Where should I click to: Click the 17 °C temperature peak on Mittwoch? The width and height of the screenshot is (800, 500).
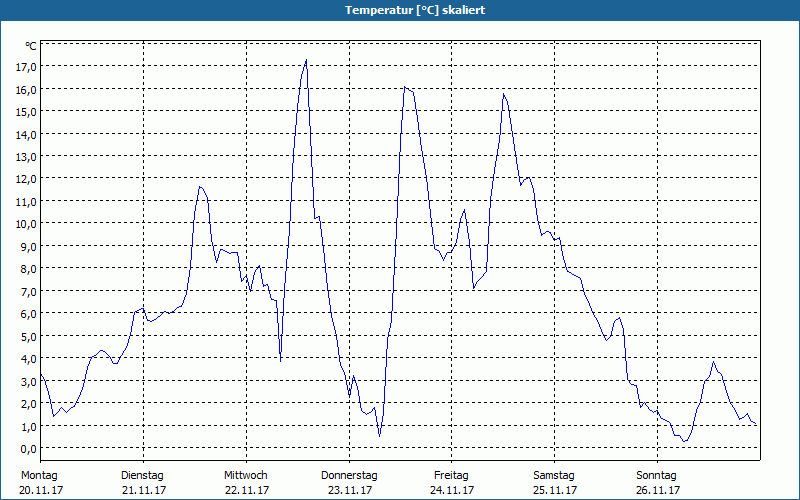(x=306, y=60)
